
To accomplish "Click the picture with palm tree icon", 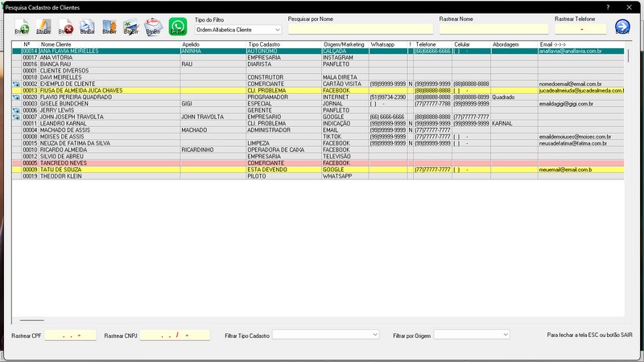I will click(131, 27).
